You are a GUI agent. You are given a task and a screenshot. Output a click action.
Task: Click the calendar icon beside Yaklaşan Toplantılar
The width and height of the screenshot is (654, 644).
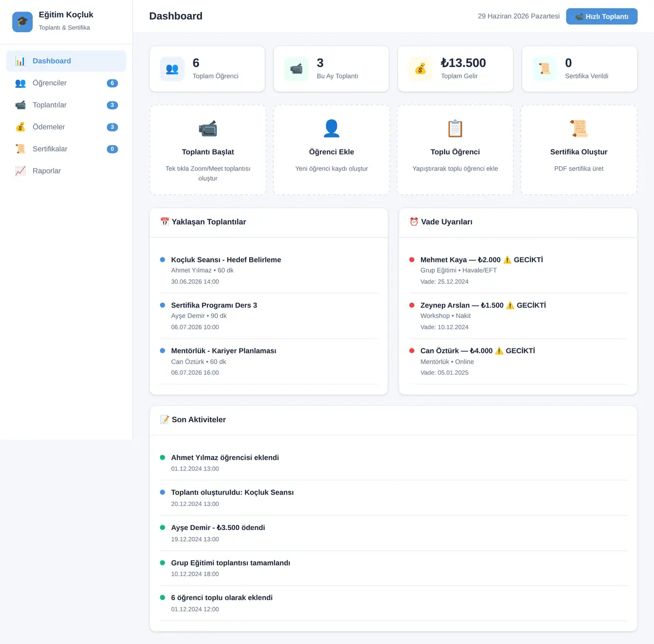point(165,221)
